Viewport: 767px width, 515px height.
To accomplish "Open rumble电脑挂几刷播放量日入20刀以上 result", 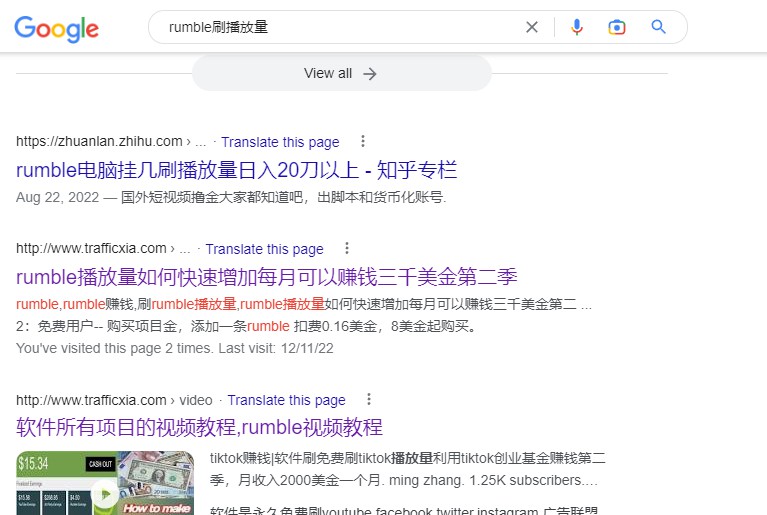I will 236,170.
